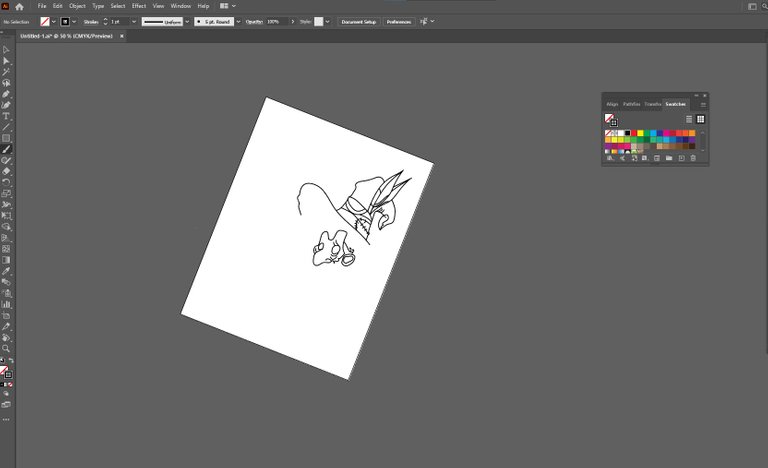Select the Rotate tool
The image size is (768, 468).
click(6, 182)
